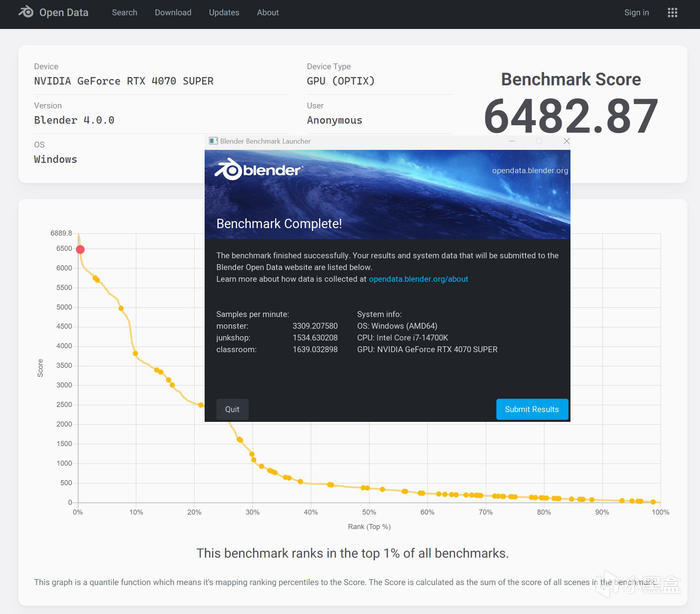Viewport: 700px width, 614px height.
Task: Open the About menu item
Action: [267, 13]
